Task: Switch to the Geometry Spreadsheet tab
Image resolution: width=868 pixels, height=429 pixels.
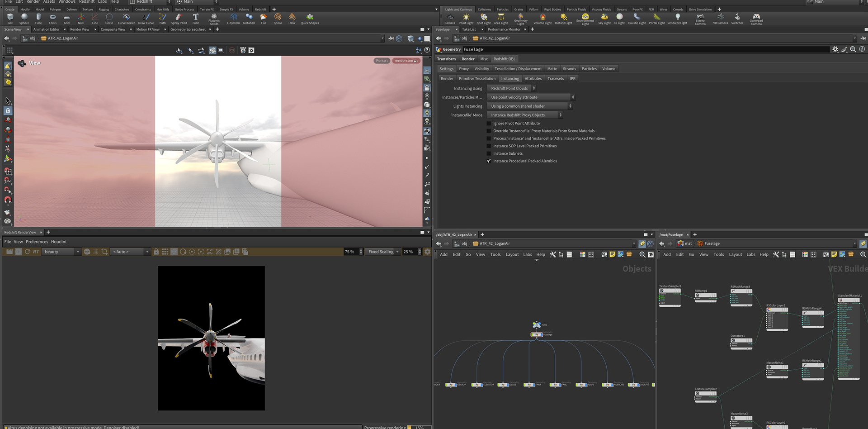Action: [x=188, y=29]
